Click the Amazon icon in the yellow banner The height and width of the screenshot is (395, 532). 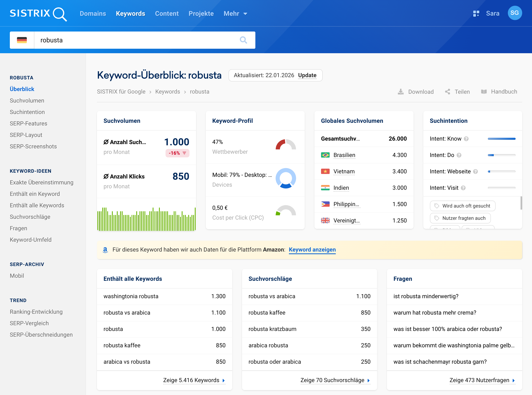pos(105,250)
